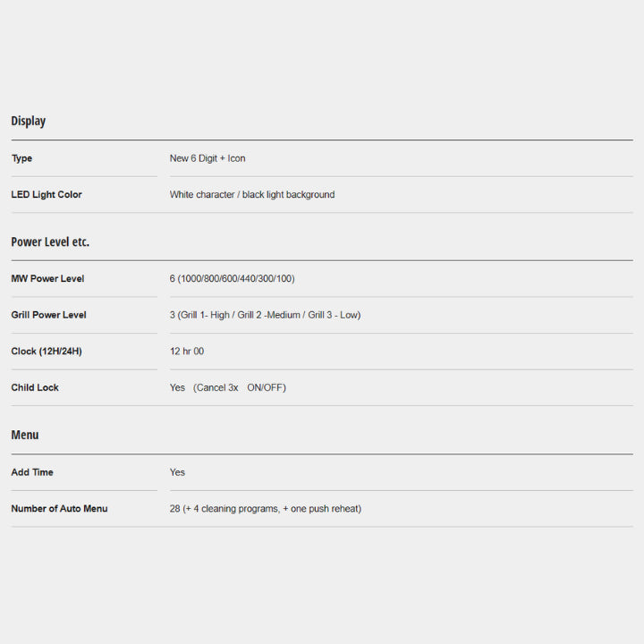This screenshot has height=644, width=644.
Task: Select the Child Lock label
Action: [35, 388]
